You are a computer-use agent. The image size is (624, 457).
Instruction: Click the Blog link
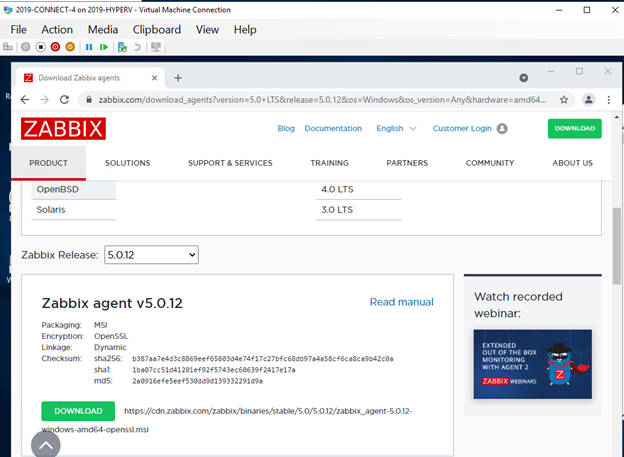286,129
